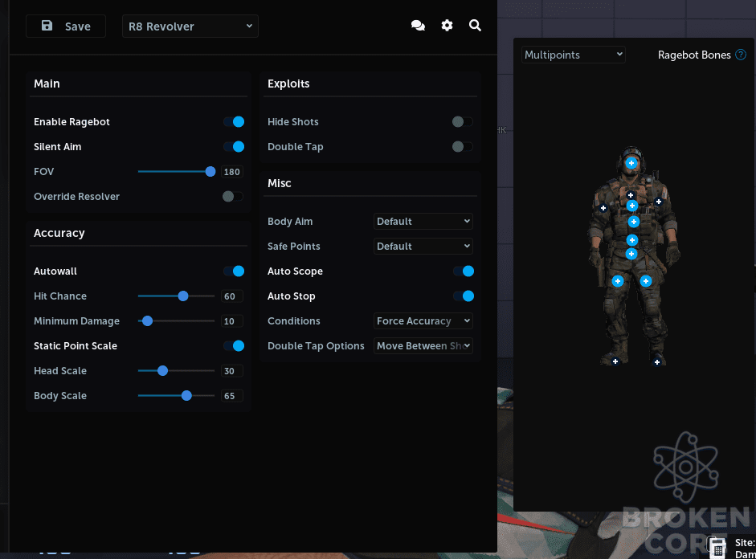Click the Save button
Viewport: 756px width, 559px height.
(x=66, y=26)
